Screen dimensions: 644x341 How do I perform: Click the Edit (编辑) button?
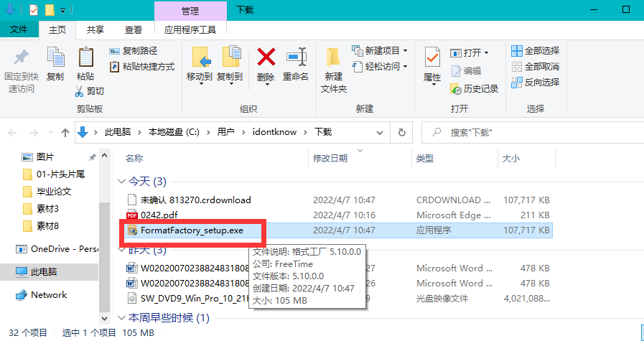point(466,70)
